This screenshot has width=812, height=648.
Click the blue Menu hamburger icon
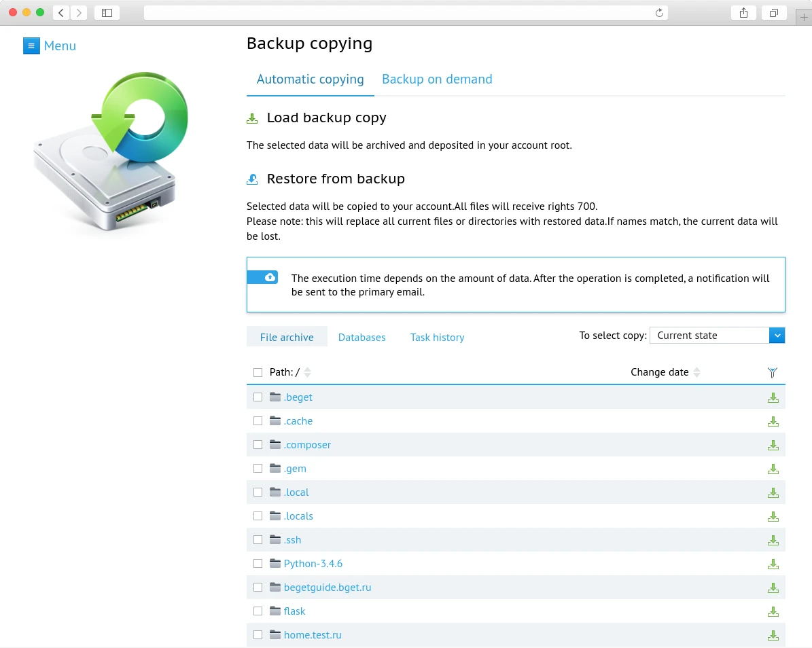click(31, 46)
